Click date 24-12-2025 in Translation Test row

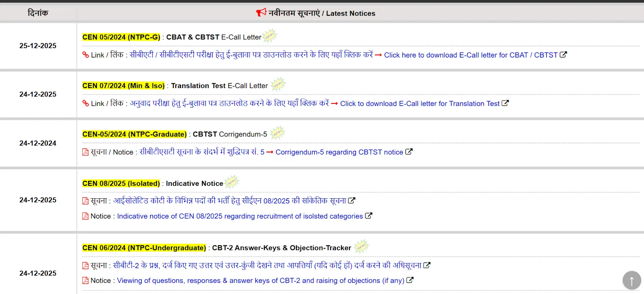(38, 95)
